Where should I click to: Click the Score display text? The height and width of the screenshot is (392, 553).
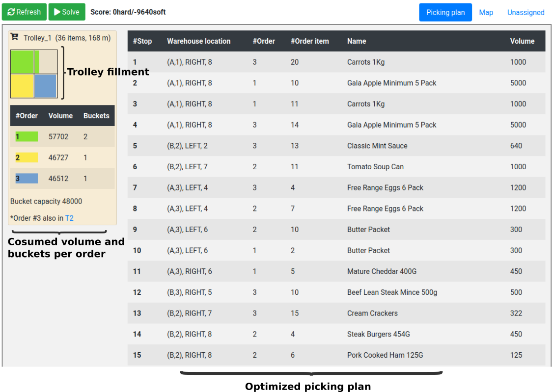point(128,12)
